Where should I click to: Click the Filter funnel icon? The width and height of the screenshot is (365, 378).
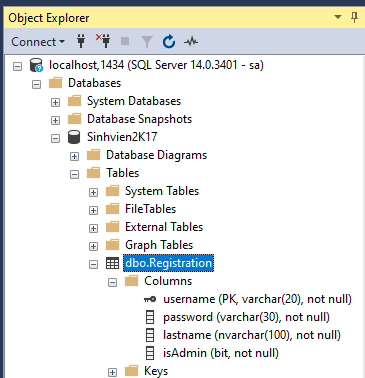click(147, 42)
